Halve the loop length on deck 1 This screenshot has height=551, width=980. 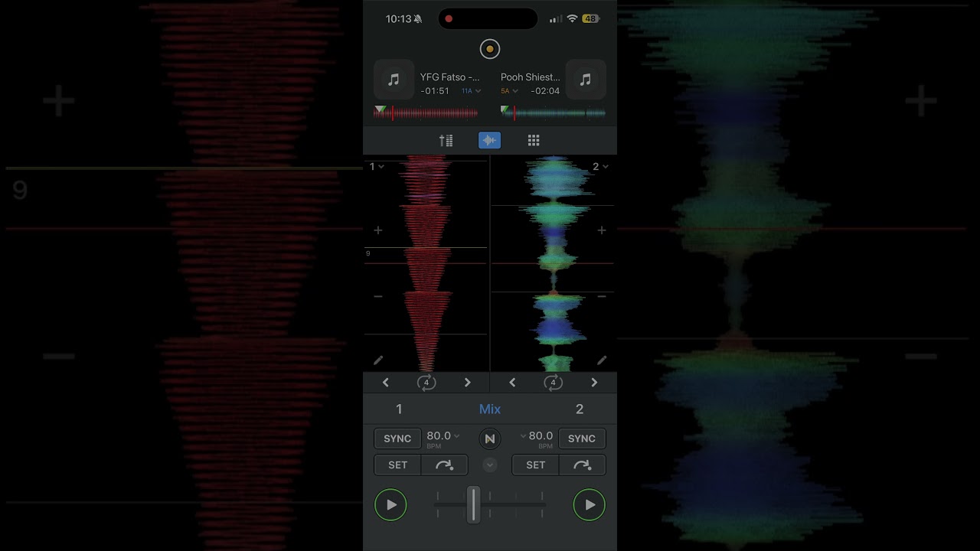(386, 383)
